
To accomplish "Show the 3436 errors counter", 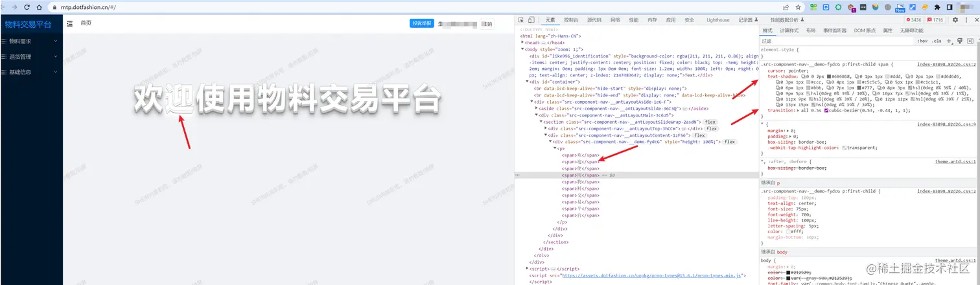I will coord(915,20).
